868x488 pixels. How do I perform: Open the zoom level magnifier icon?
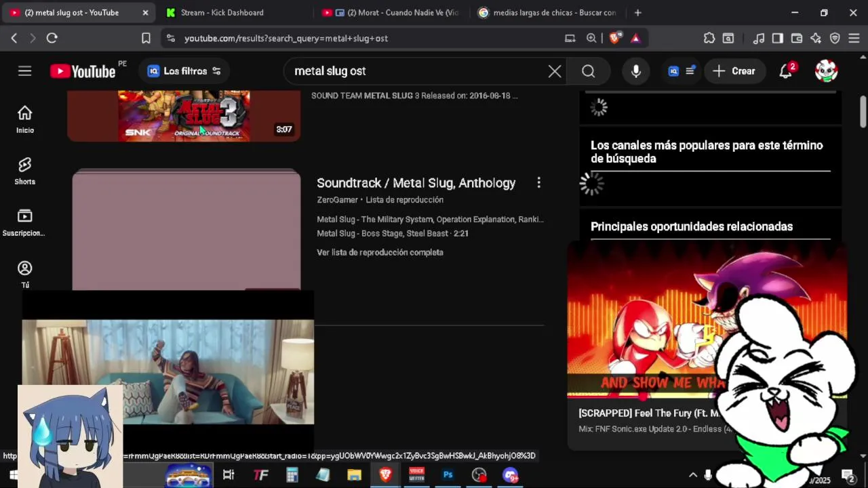591,39
